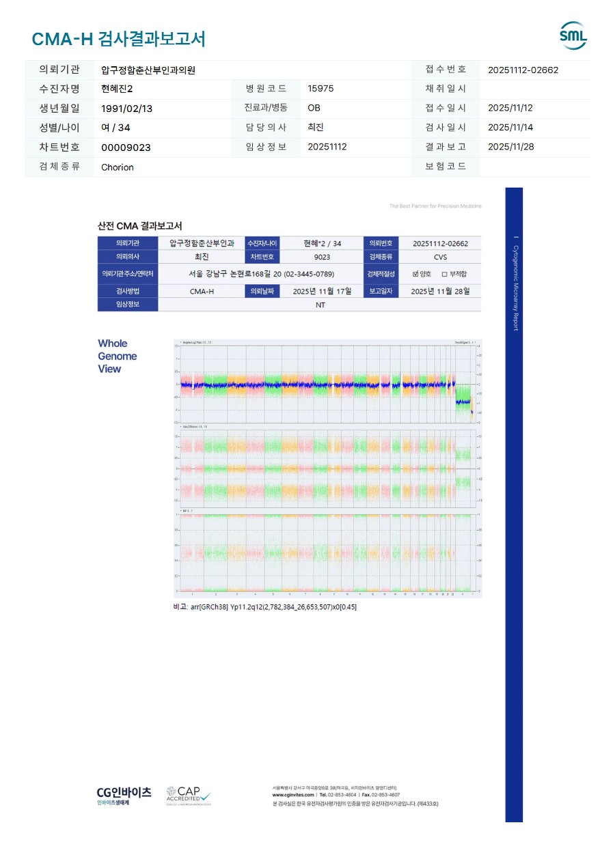Click the SML logo in the header
This screenshot has height=868, width=615.
(573, 36)
